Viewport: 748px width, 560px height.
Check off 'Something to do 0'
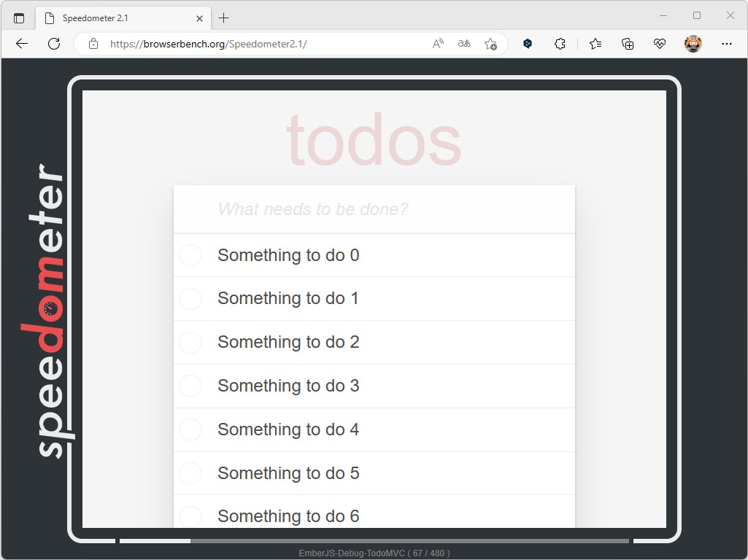pyautogui.click(x=190, y=255)
